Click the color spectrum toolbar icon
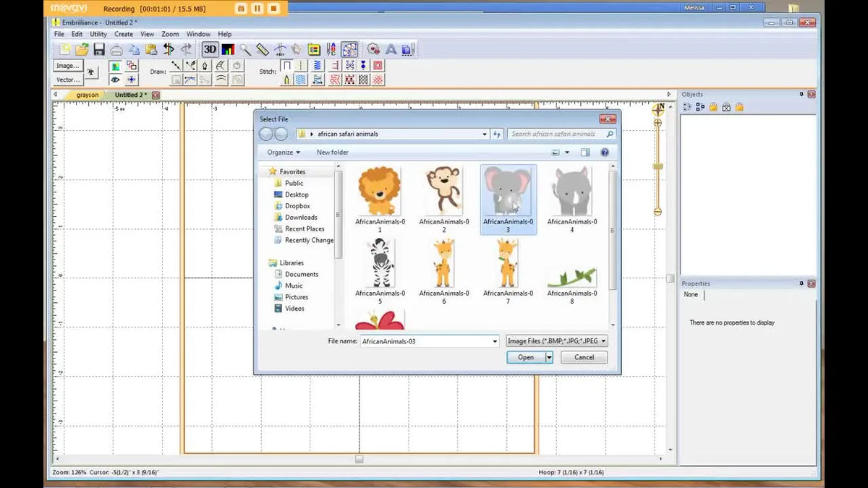The width and height of the screenshot is (868, 488). 228,49
